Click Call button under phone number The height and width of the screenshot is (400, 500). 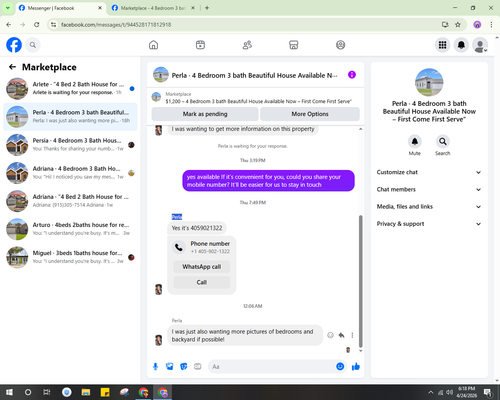(x=202, y=282)
